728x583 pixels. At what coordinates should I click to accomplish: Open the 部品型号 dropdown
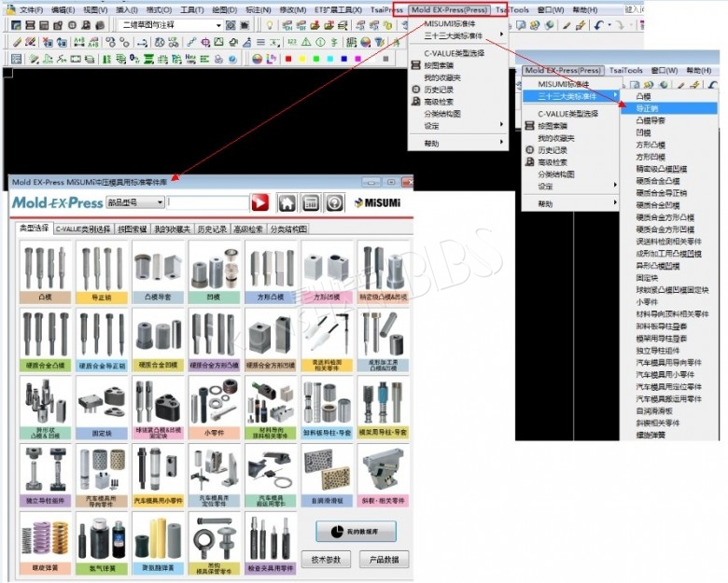[x=135, y=202]
